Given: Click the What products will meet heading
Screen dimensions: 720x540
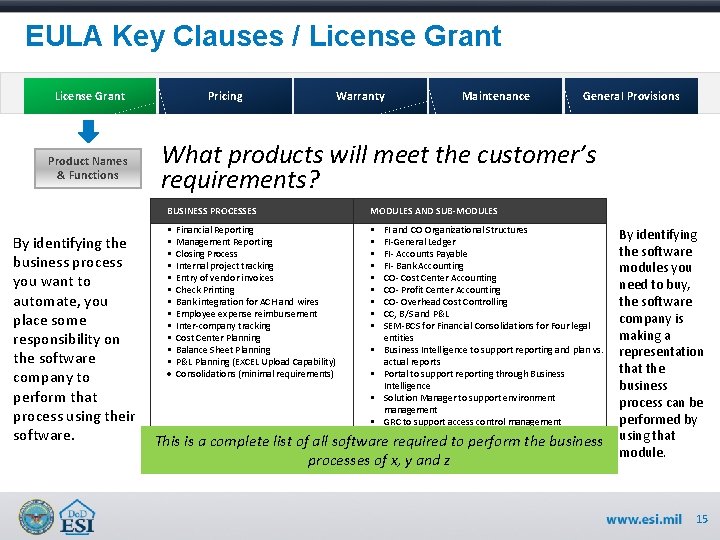Looking at the screenshot, I should coord(379,167).
